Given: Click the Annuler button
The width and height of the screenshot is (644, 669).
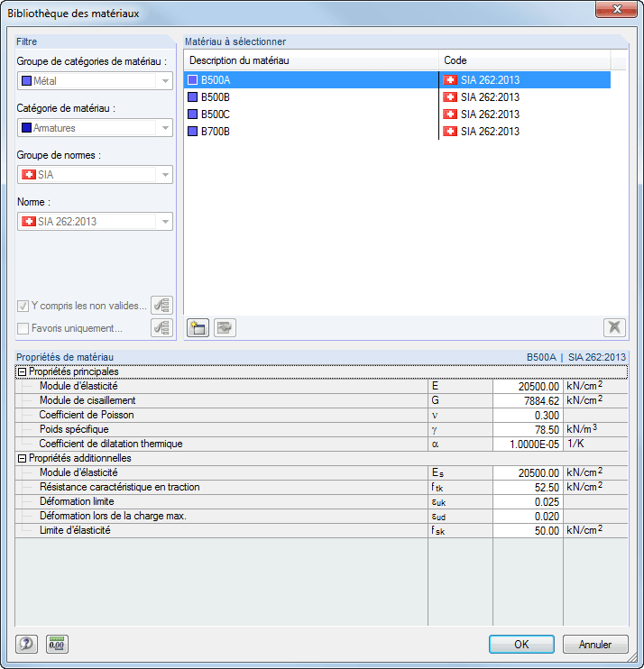Looking at the screenshot, I should point(595,645).
